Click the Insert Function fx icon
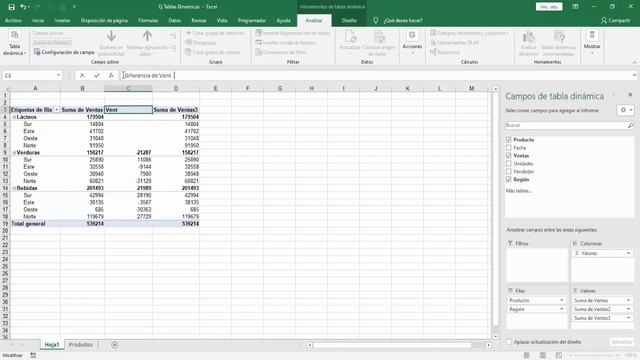This screenshot has width=640, height=360. tap(111, 76)
